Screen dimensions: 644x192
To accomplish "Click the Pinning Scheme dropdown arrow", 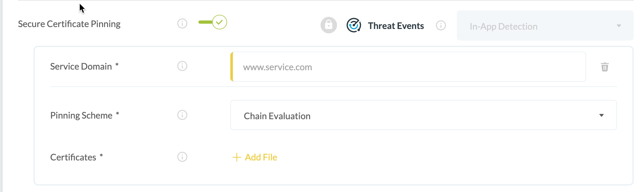I will click(602, 115).
